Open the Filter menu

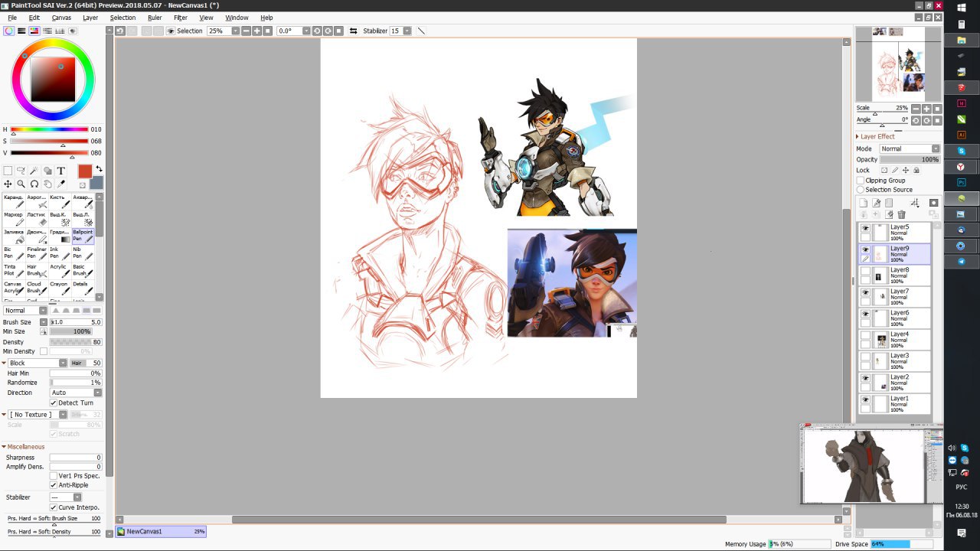click(181, 18)
